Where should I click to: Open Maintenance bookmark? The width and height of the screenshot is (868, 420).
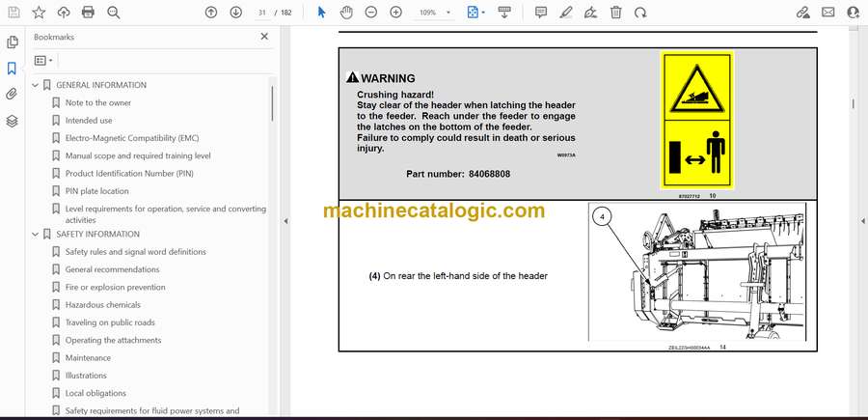coord(88,358)
